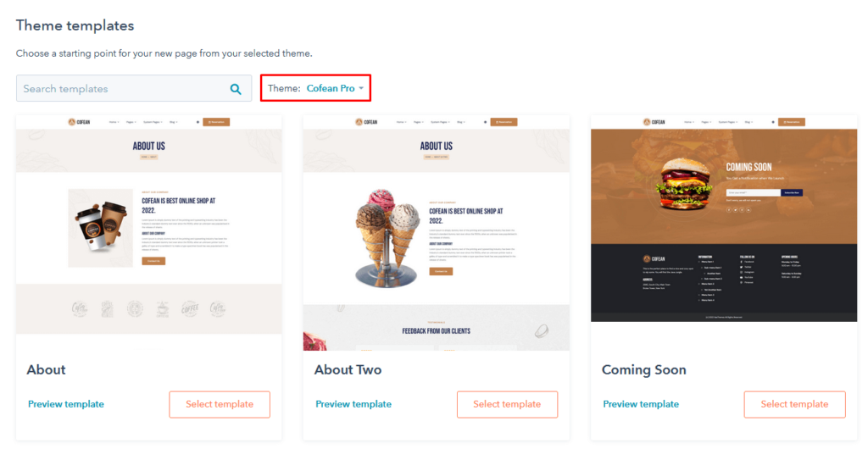Click the coffee cups image in About preview
Image resolution: width=868 pixels, height=449 pixels.
(101, 228)
